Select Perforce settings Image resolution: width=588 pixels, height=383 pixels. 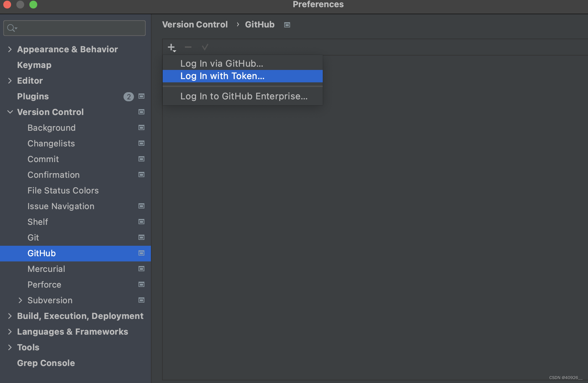44,285
